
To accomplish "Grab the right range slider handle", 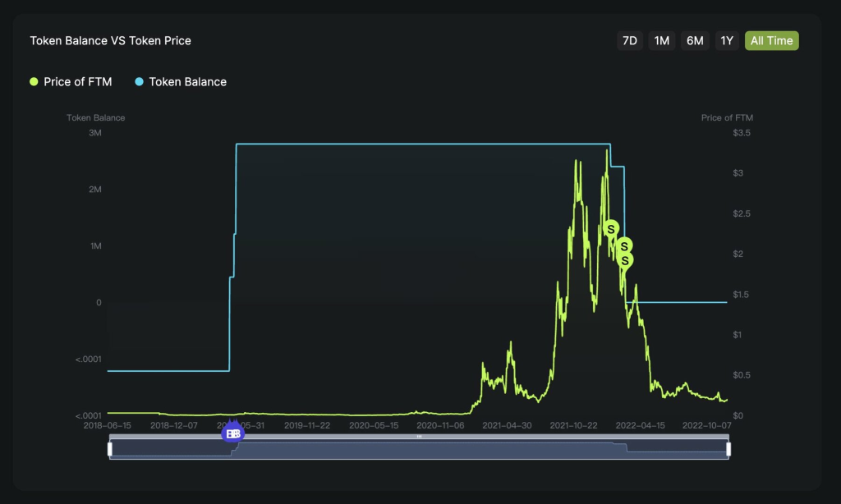I will tap(728, 449).
